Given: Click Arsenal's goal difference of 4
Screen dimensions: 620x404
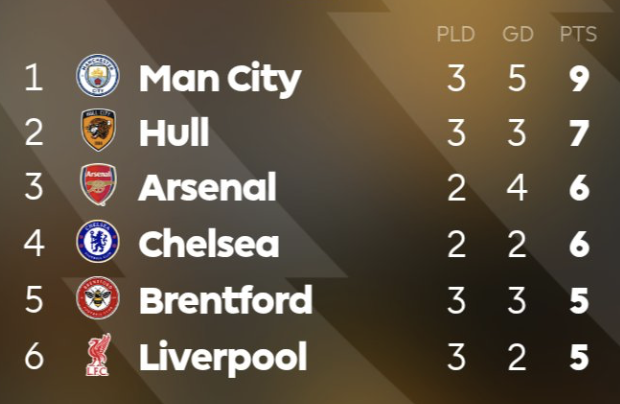Looking at the screenshot, I should click(517, 188).
